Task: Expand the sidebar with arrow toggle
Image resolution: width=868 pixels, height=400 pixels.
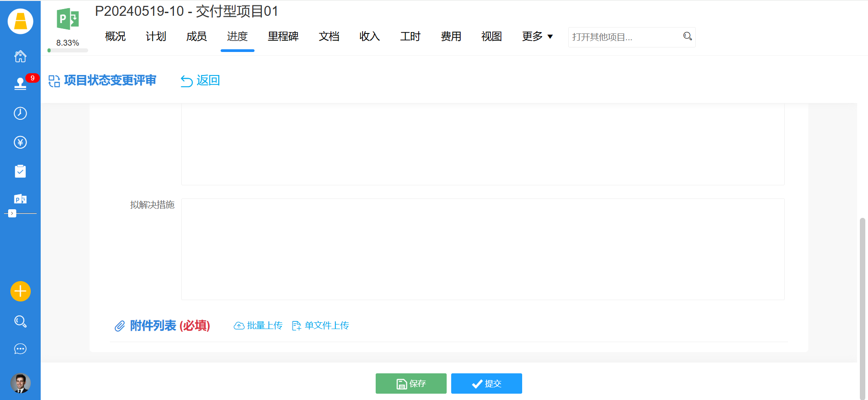Action: click(x=12, y=213)
